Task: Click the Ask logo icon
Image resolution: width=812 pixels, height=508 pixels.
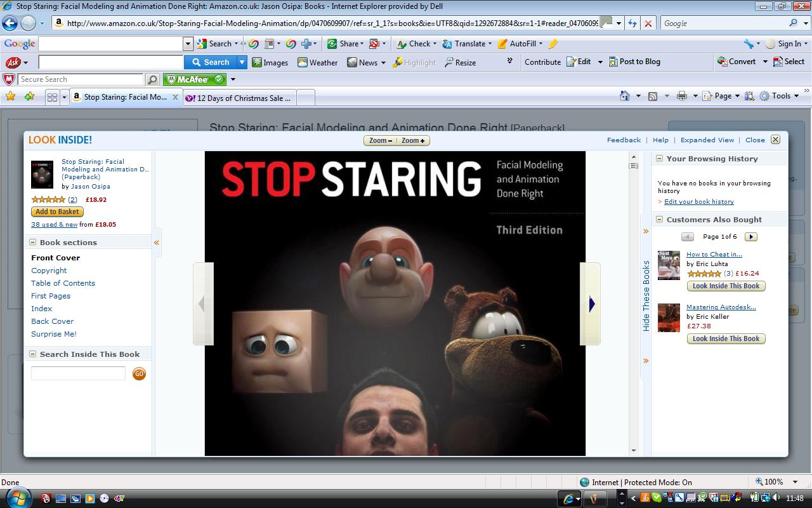Action: (x=13, y=62)
